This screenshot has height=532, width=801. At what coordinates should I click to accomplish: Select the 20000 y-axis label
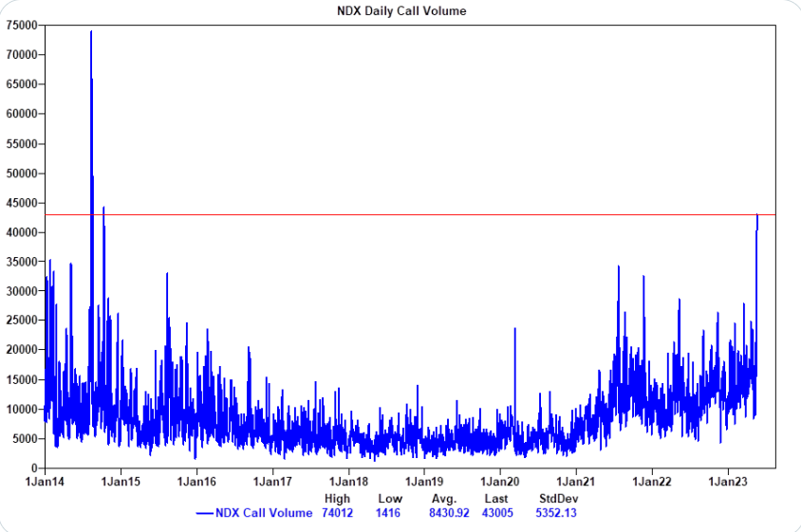22,350
